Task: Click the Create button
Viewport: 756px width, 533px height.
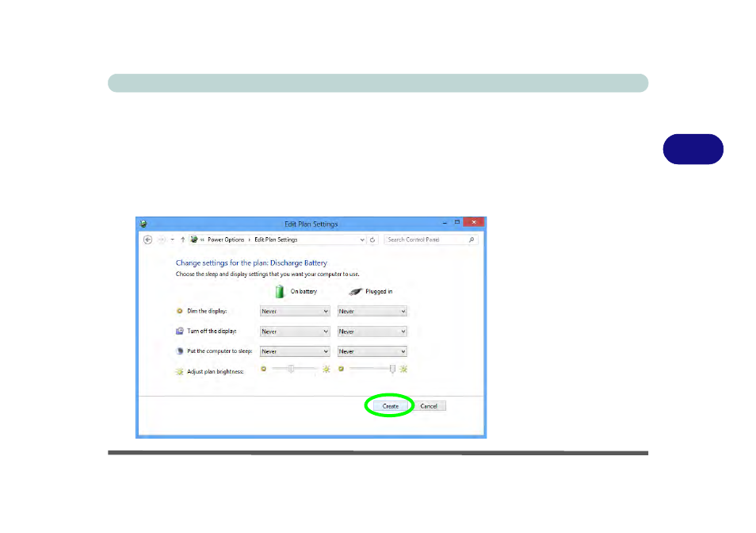Action: 390,406
